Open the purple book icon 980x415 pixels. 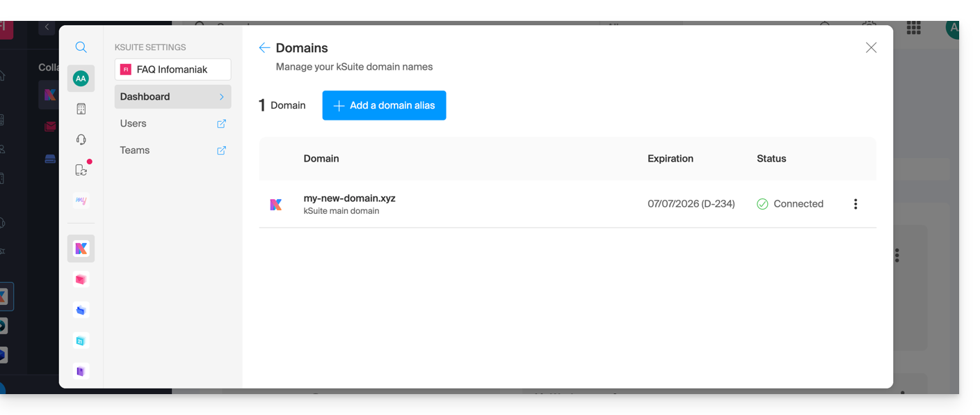81,371
